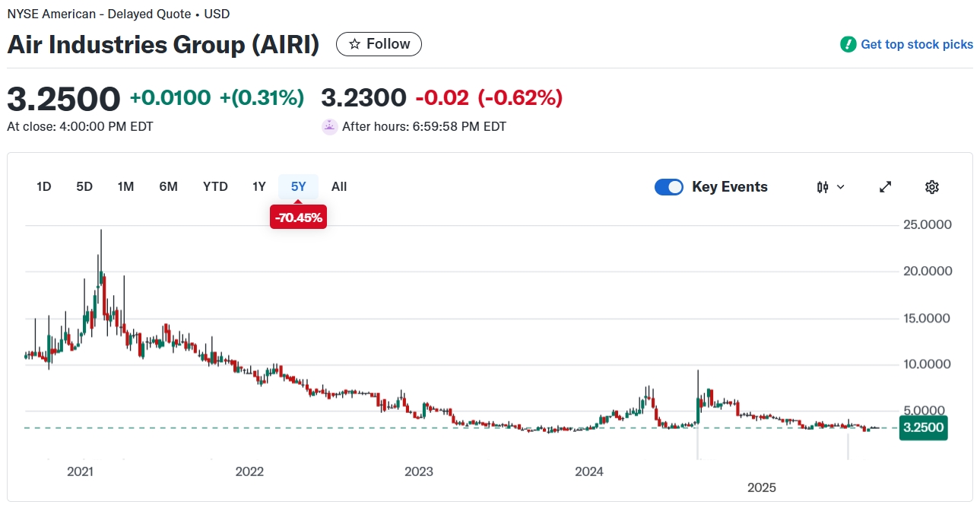The width and height of the screenshot is (980, 508).
Task: Click the -70.45% performance badge
Action: [x=298, y=217]
